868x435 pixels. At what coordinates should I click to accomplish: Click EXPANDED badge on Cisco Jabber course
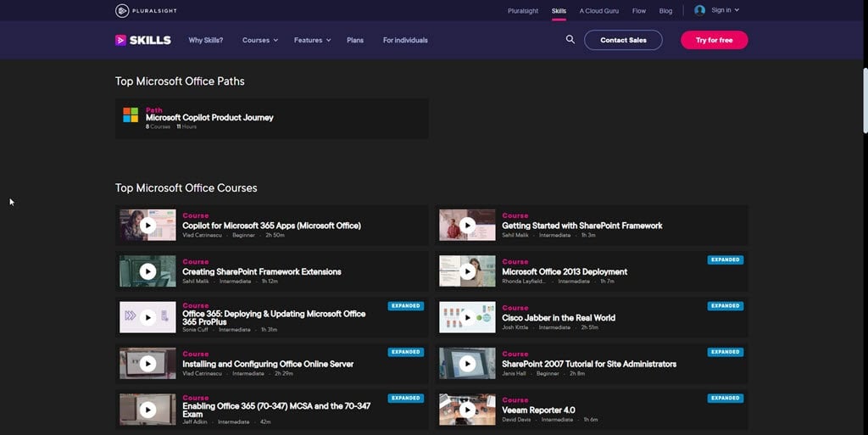[x=726, y=305]
